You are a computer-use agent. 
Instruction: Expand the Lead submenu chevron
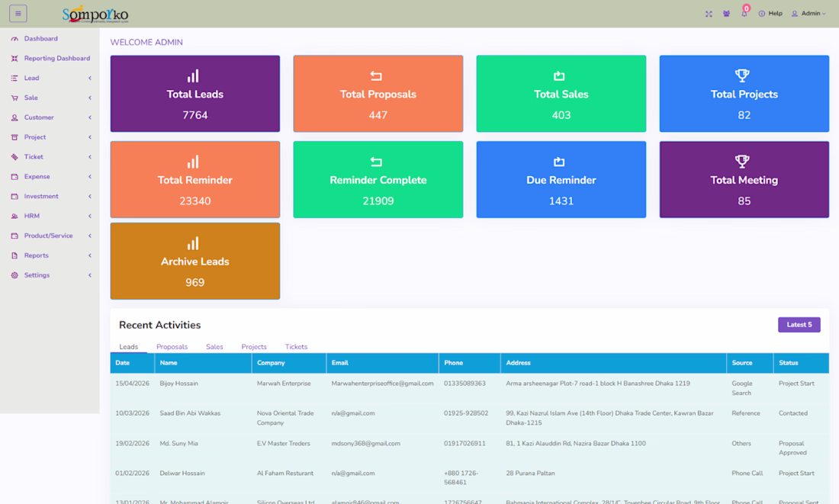click(90, 78)
